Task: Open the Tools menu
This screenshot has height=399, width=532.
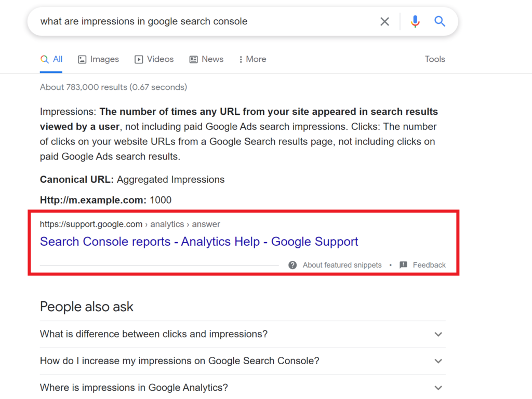Action: (x=435, y=59)
